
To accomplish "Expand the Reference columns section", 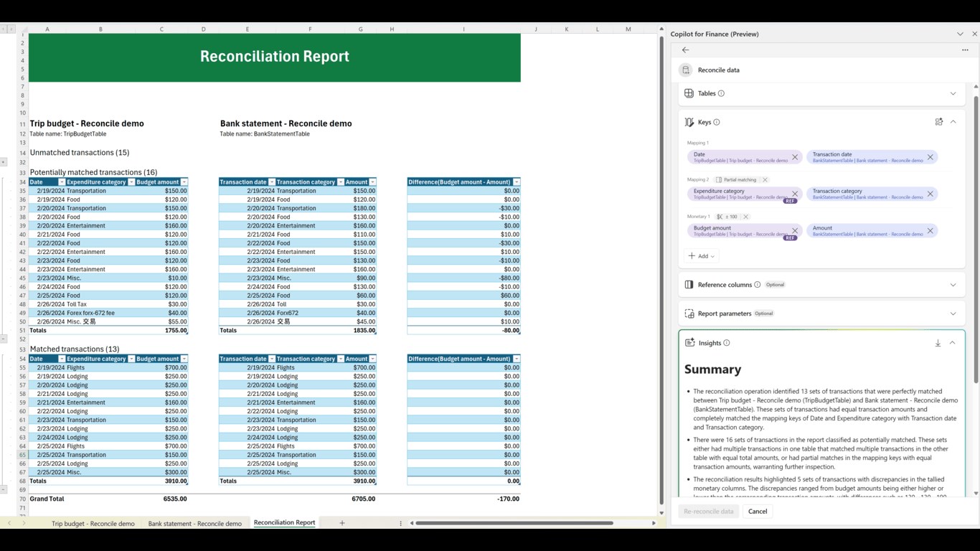I will tap(953, 285).
